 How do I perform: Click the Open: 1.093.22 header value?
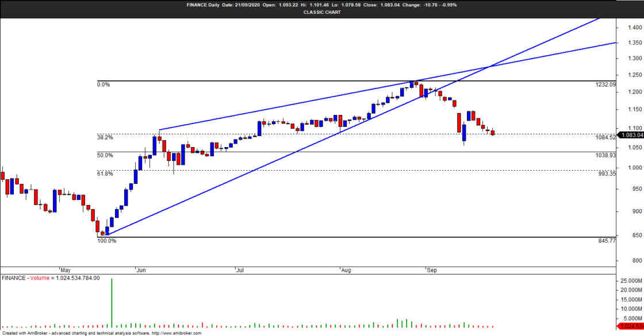280,5
